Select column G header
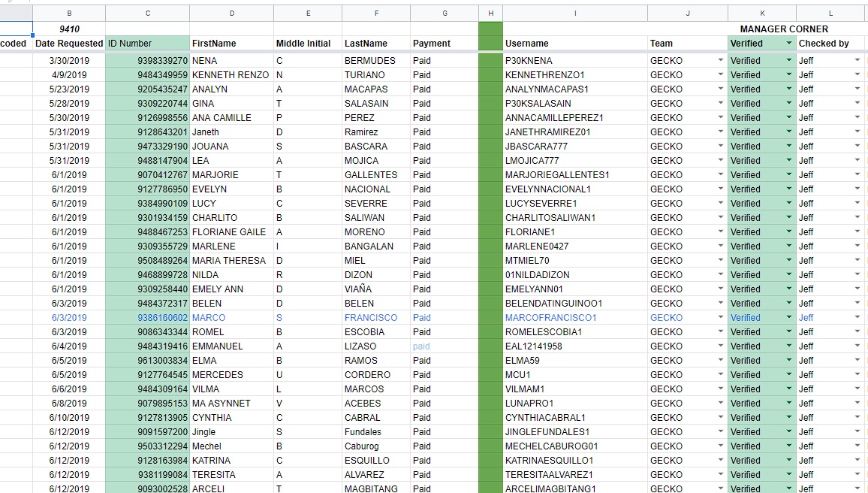This screenshot has width=868, height=493. click(x=445, y=14)
